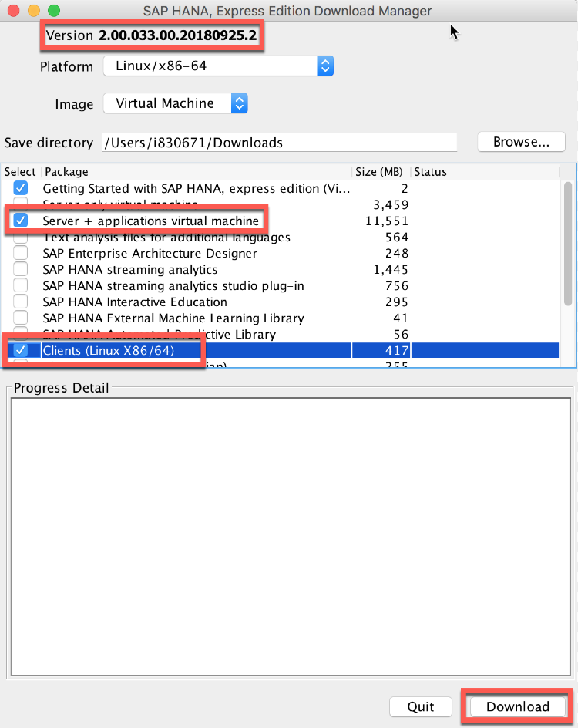Image resolution: width=578 pixels, height=728 pixels.
Task: Open the Platform dropdown showing Linux/x86-64
Action: 218,66
